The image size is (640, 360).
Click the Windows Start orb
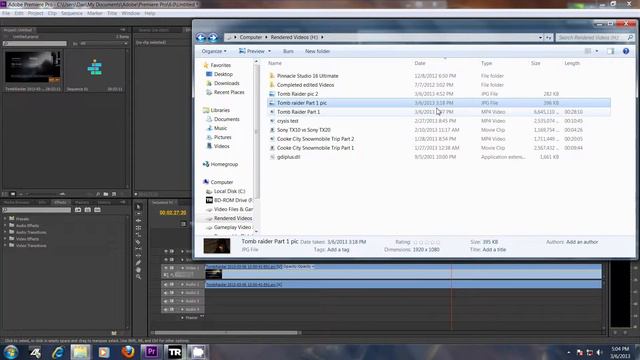11,352
